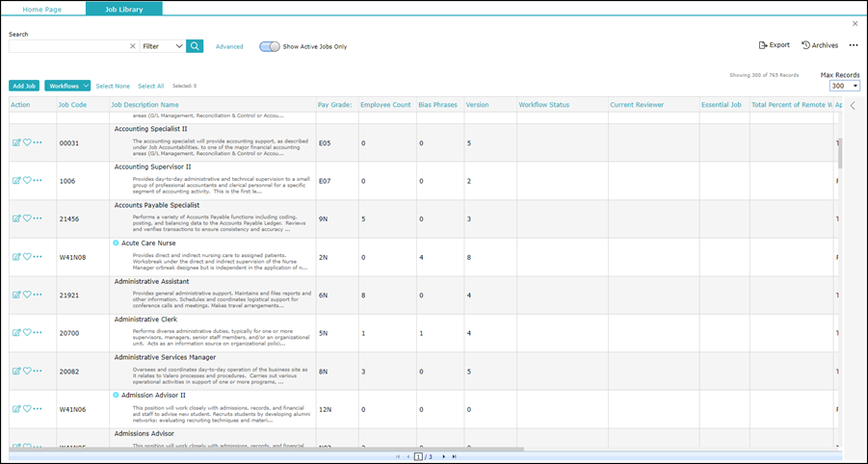Click the blue indicator beside Acute Care Nurse
The height and width of the screenshot is (464, 868).
pos(116,243)
